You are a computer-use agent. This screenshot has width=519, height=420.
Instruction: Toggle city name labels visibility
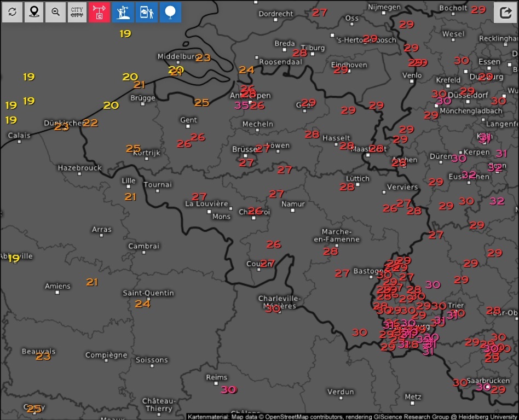coord(77,12)
